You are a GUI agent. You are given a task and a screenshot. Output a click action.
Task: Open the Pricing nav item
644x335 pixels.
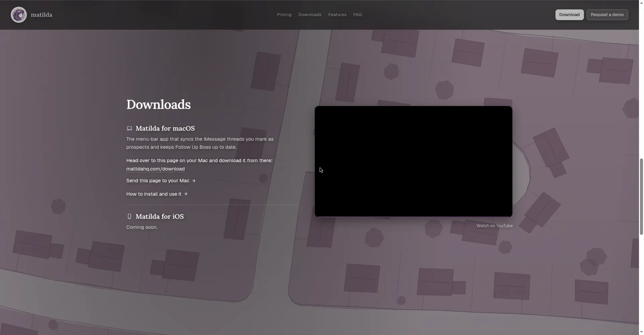click(284, 15)
